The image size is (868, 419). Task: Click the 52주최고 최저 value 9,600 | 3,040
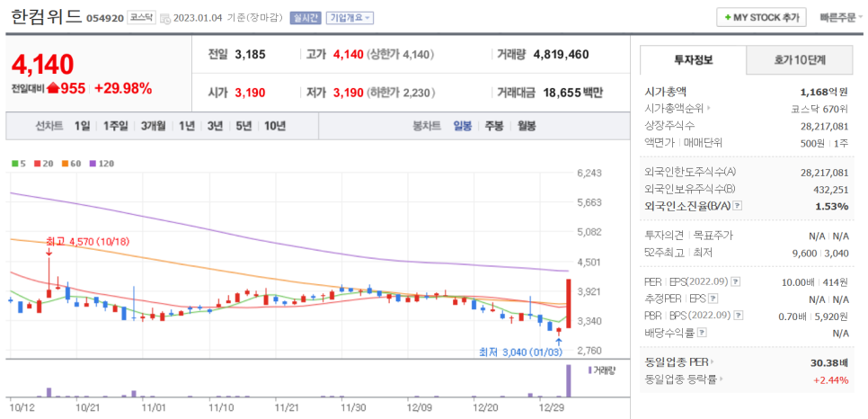[820, 252]
